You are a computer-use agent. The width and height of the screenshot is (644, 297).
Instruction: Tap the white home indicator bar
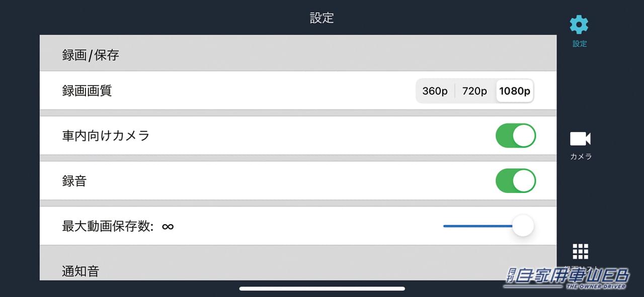(x=322, y=288)
